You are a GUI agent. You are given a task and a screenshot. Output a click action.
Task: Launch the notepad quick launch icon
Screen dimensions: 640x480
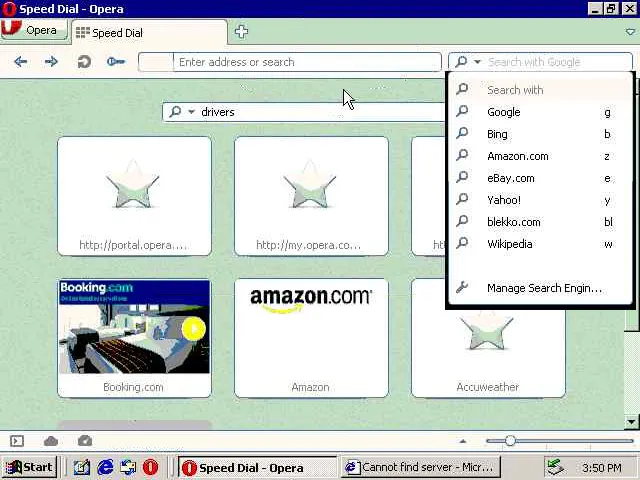coord(82,467)
